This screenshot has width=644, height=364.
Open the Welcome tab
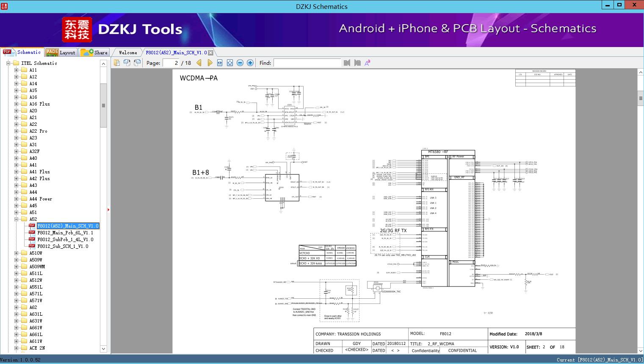(x=128, y=53)
